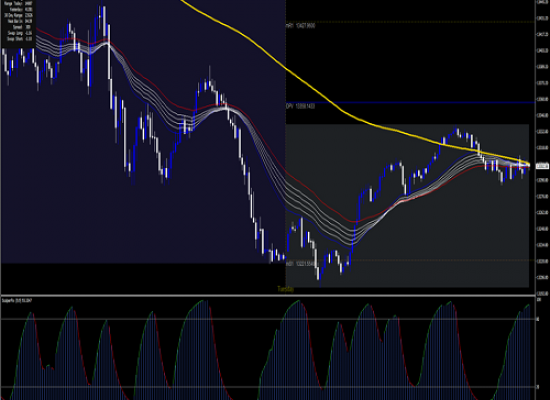The width and height of the screenshot is (550, 400).
Task: Click the yellow Tuesday session label
Action: 286,289
